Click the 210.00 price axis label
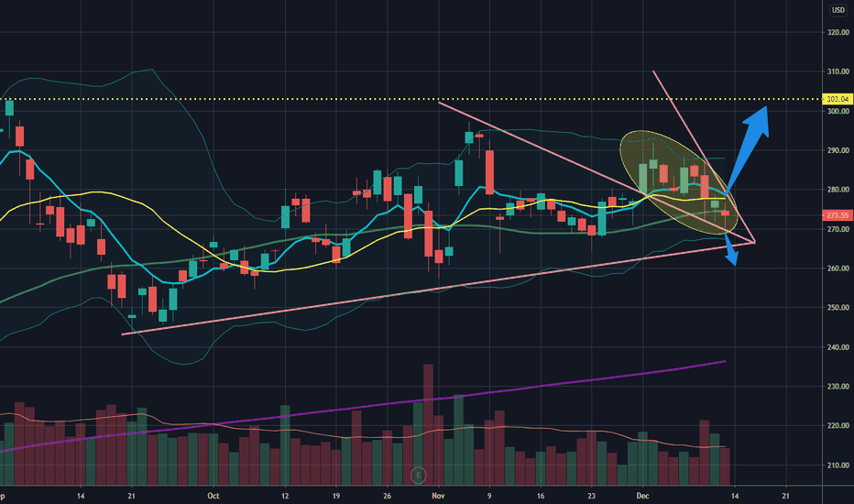This screenshot has width=854, height=504. (x=838, y=466)
